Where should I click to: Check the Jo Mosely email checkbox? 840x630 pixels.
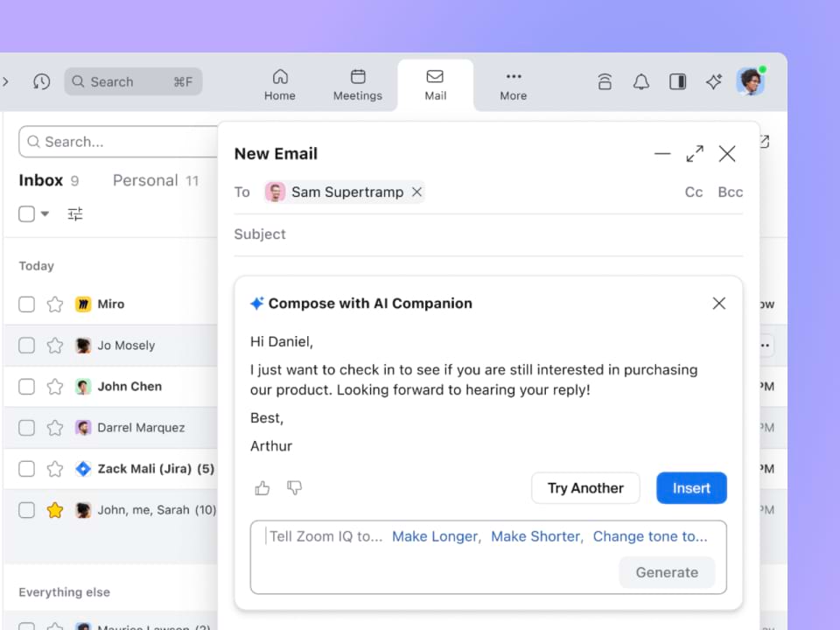click(27, 346)
